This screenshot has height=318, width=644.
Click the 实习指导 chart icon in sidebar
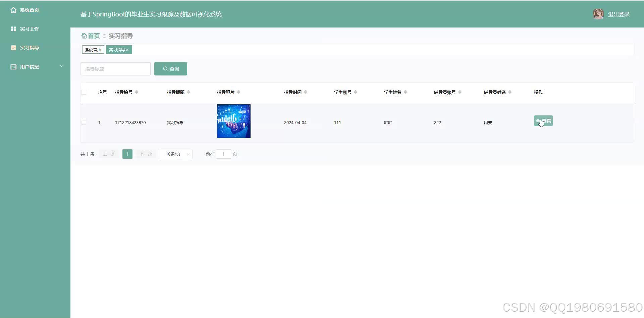(13, 47)
